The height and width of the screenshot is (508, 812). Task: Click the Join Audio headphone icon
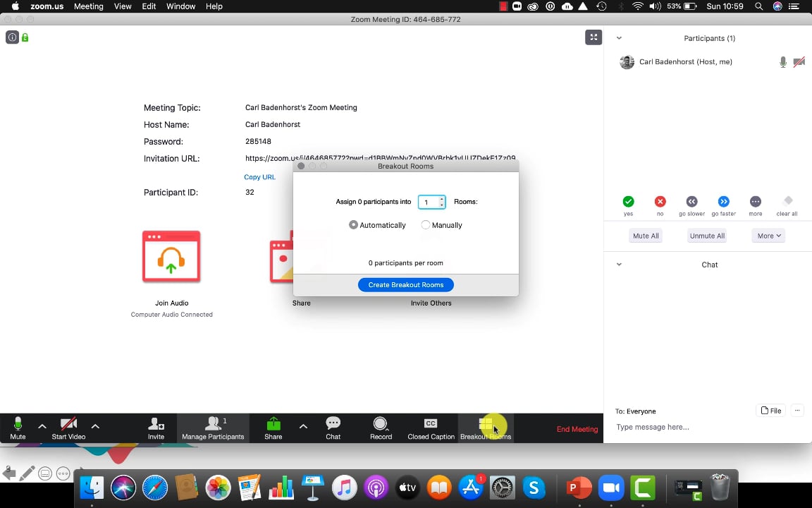point(171,257)
